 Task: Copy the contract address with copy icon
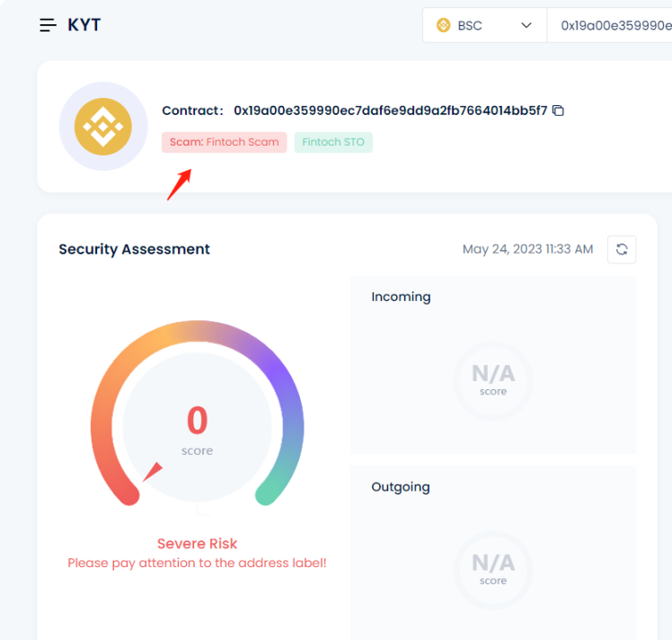click(x=558, y=111)
